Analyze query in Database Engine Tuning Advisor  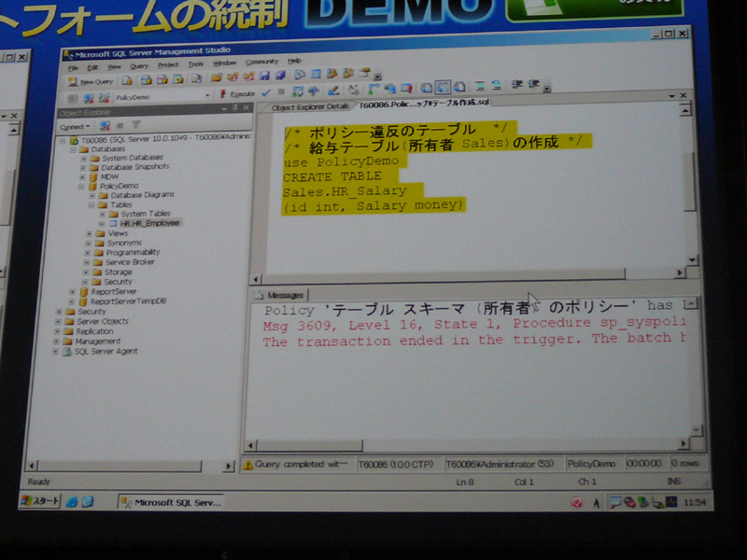(x=314, y=91)
